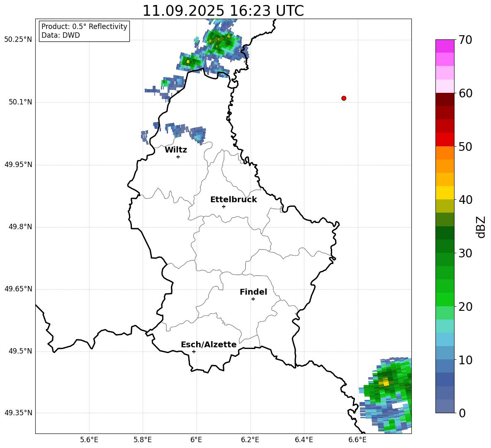Viewport: 491px width, 448px height.
Task: Click the dBZ colorbar axis label
Action: point(481,227)
